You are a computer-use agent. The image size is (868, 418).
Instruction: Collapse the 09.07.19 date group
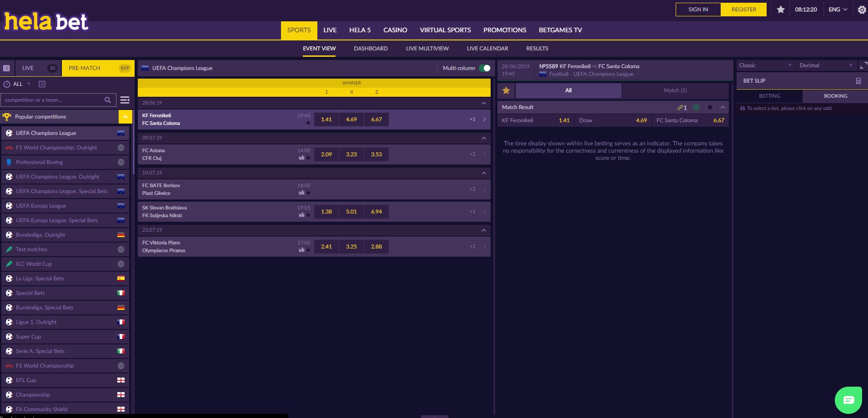point(483,138)
